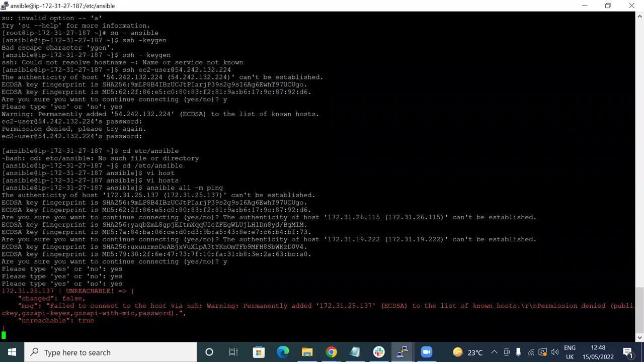Launch Microsoft Store from the taskbar
Viewport: 644px width, 362px height.
(258, 352)
